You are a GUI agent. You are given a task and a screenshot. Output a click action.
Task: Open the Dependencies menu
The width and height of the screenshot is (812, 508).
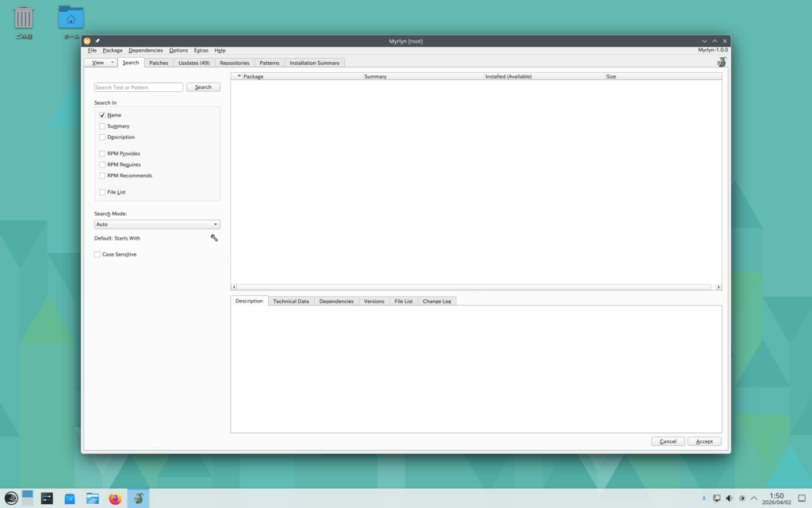point(145,50)
